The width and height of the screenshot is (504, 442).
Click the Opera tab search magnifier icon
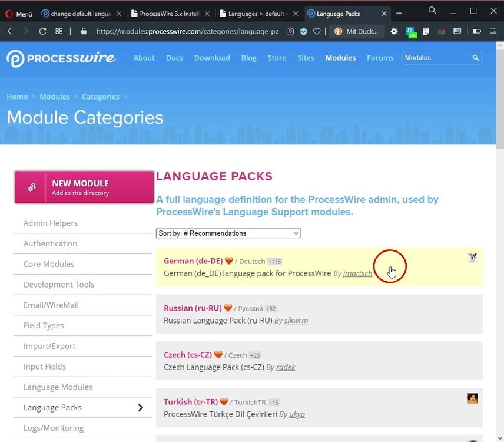pyautogui.click(x=432, y=11)
